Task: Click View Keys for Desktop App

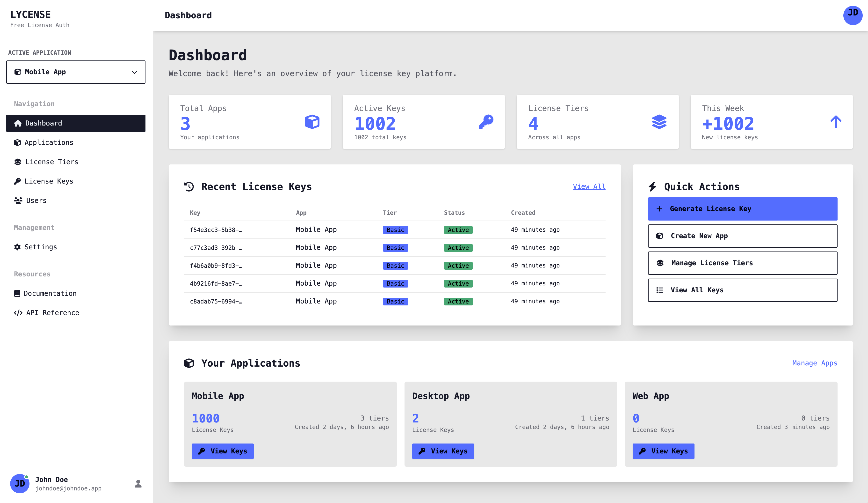Action: (443, 451)
